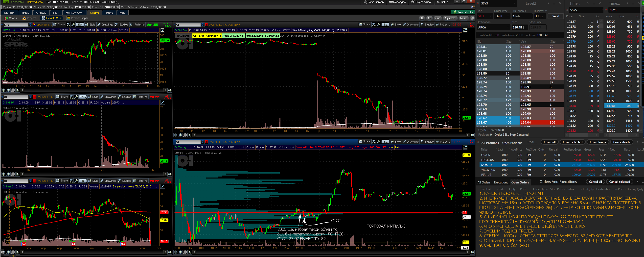Toggle the symbol link color squares beside SPY
This screenshot has width=644, height=257.
[34, 25]
